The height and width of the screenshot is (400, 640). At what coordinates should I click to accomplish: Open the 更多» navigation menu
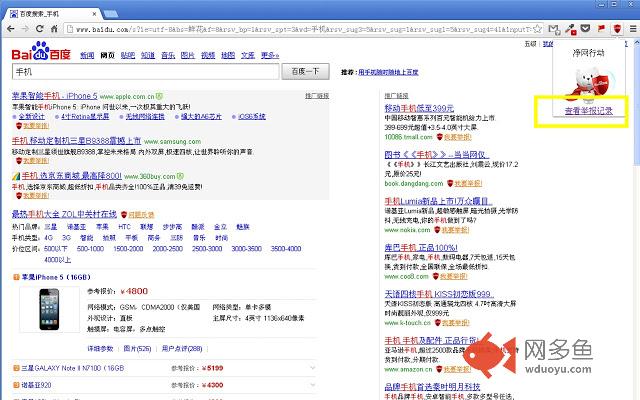point(270,55)
